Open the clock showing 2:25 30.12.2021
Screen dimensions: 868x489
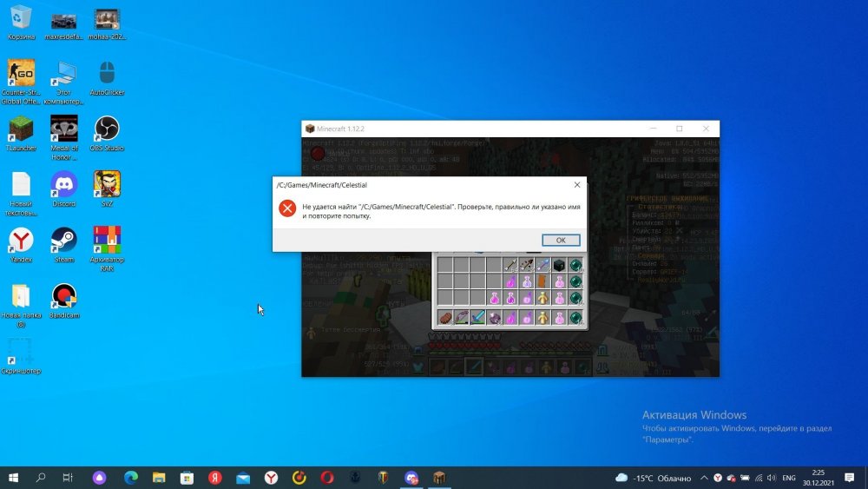click(819, 478)
